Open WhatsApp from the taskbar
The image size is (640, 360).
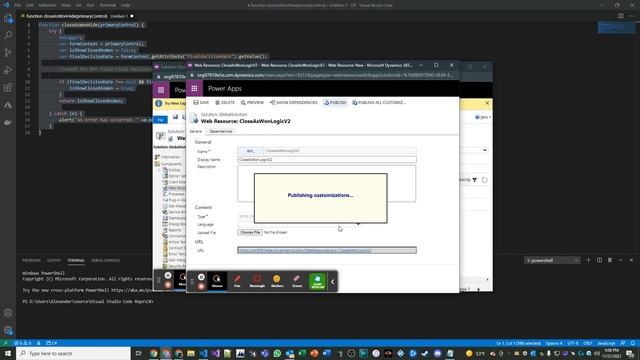(x=277, y=353)
